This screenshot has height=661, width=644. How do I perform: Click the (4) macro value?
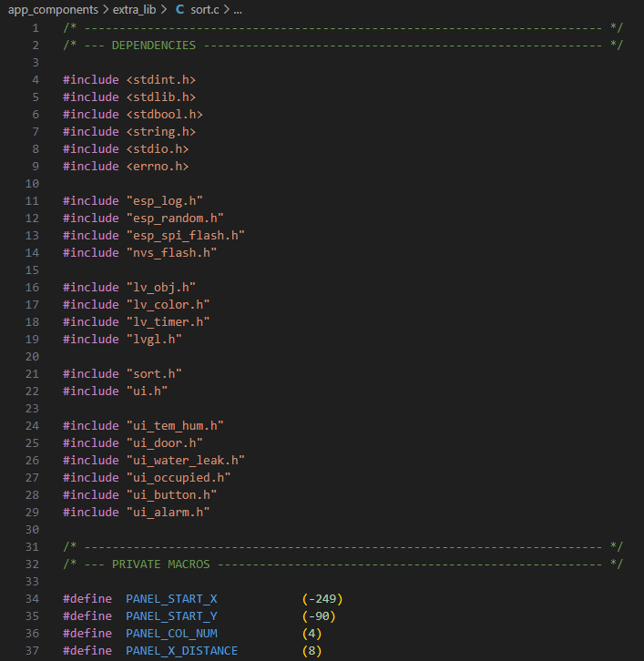312,634
